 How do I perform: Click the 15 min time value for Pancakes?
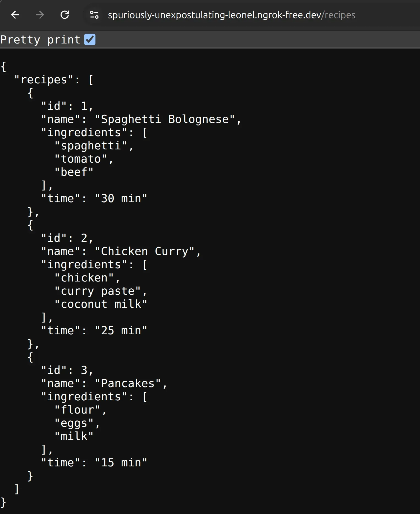121,462
